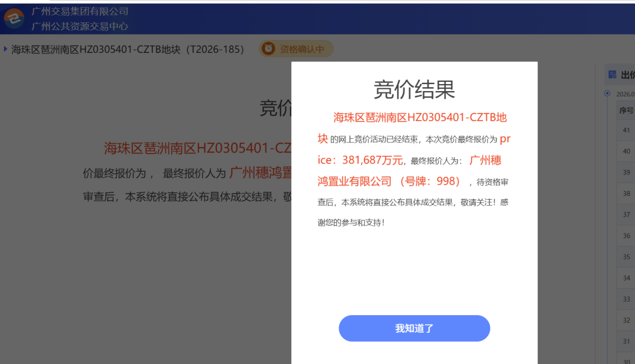The height and width of the screenshot is (364, 635).
Task: Select bid row number 32
Action: tap(627, 320)
